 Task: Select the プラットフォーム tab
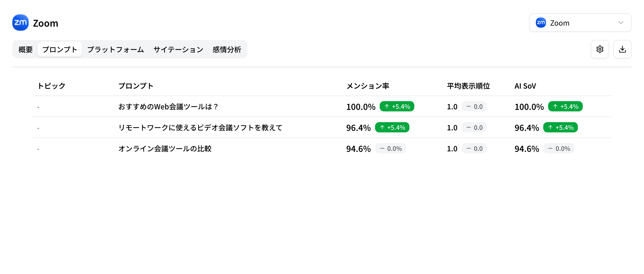[x=115, y=49]
